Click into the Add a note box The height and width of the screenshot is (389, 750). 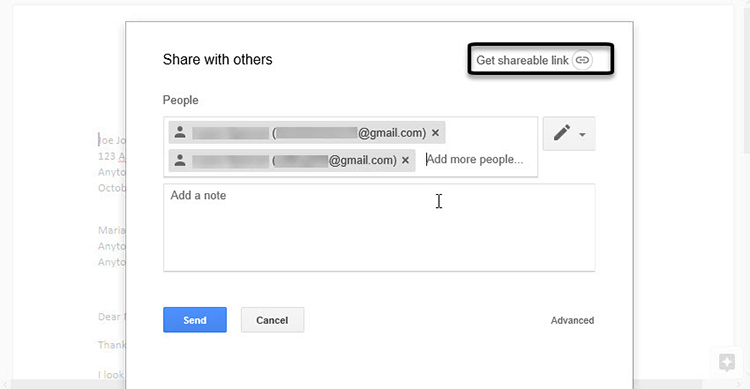(x=379, y=227)
